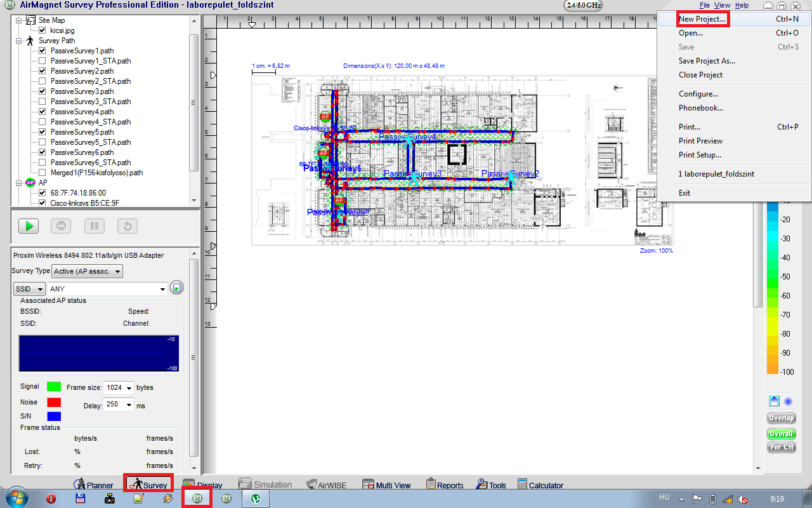Switch to the Display tab

[202, 485]
